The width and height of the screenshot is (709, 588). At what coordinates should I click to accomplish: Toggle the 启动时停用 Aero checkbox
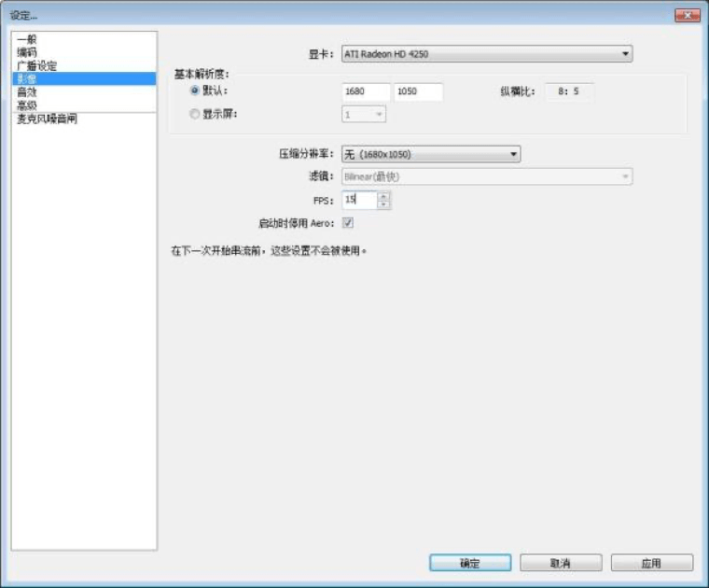click(348, 223)
